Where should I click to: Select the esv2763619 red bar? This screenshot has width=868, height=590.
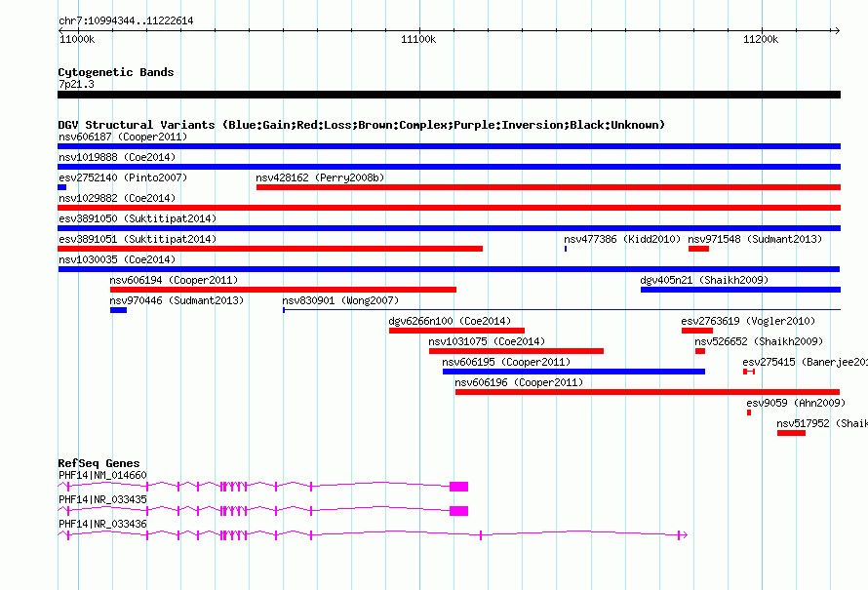click(697, 331)
